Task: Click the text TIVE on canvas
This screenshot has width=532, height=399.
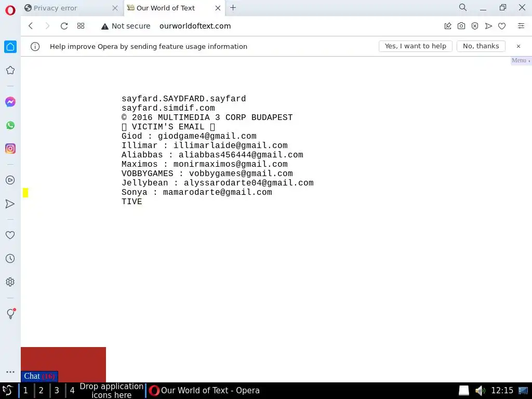Action: 131,202
